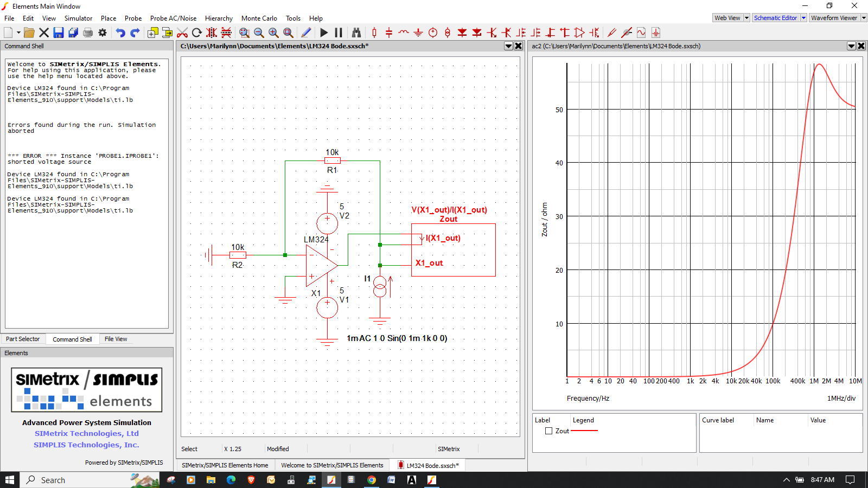Viewport: 868px width, 488px height.
Task: Undo the last action with blue arrow
Action: (120, 33)
